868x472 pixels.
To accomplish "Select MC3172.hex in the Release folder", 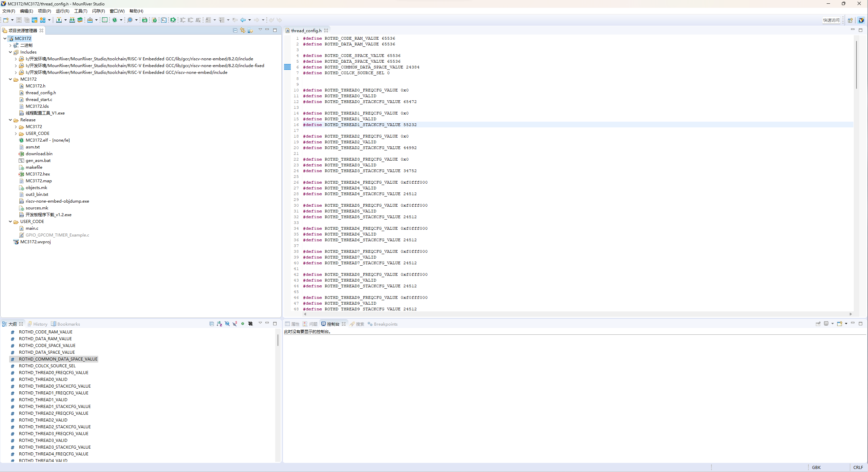I will click(38, 174).
